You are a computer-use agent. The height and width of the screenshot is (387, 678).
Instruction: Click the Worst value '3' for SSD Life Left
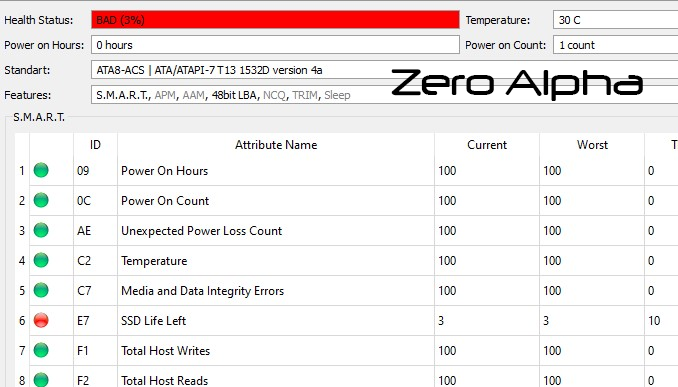coord(546,321)
